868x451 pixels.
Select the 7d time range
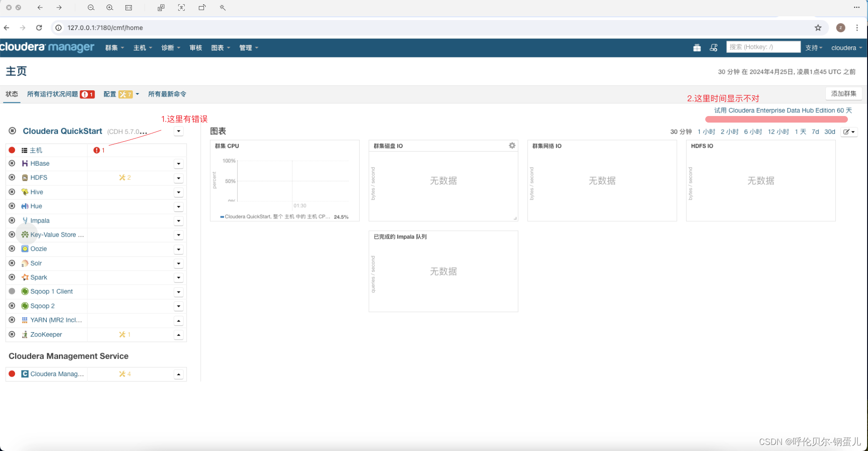point(815,132)
